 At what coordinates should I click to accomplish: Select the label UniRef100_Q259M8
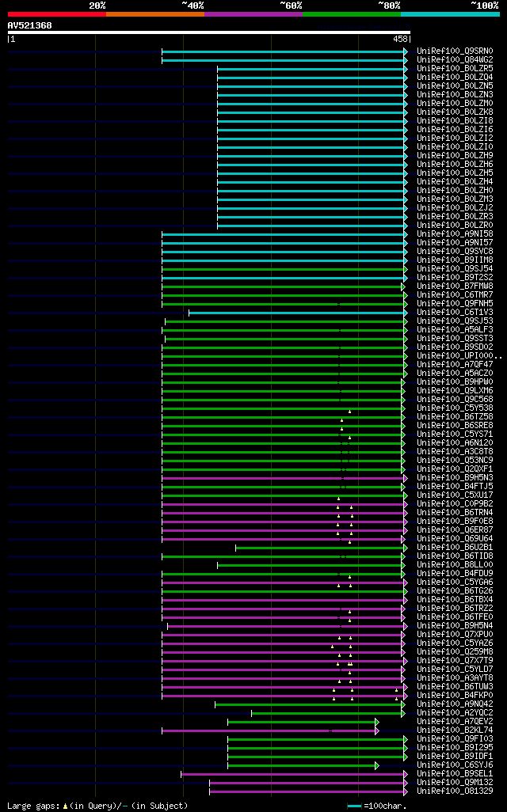456,652
